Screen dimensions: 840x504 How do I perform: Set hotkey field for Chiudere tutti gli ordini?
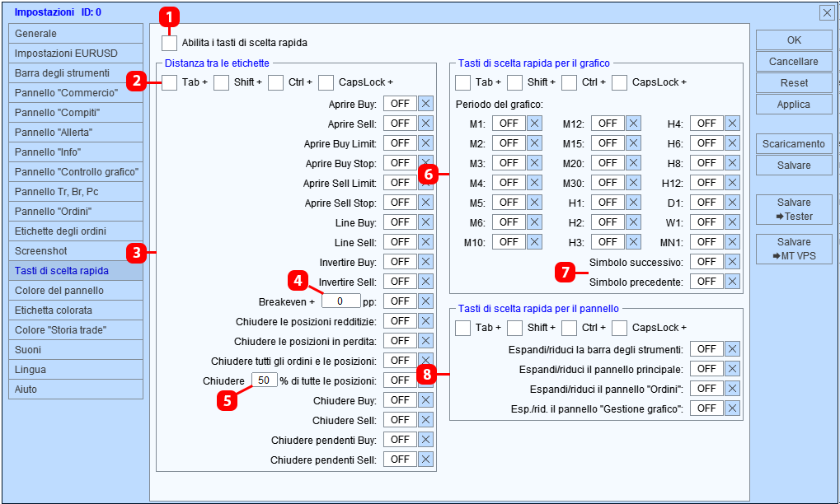[x=400, y=362]
